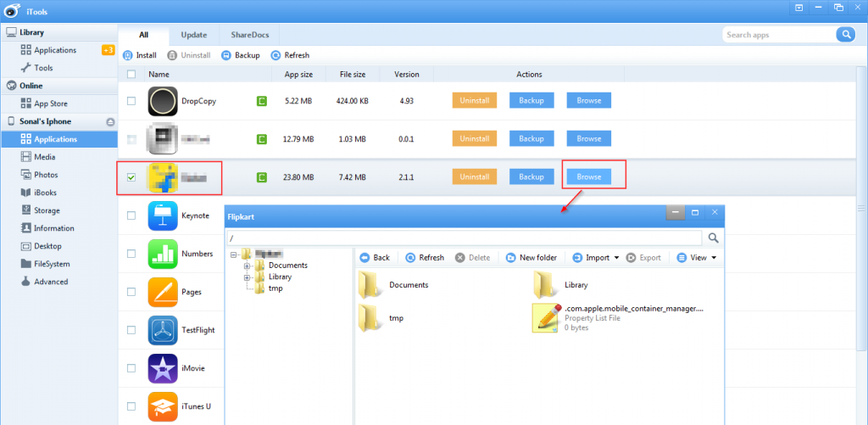Browse files of the version 2.1.1 app

[588, 176]
